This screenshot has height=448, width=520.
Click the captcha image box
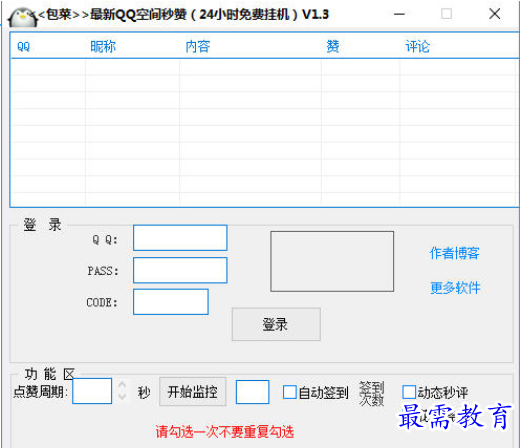click(332, 261)
